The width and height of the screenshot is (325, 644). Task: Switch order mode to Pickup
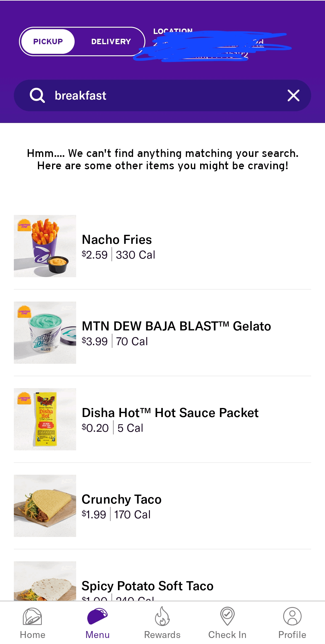(x=48, y=41)
